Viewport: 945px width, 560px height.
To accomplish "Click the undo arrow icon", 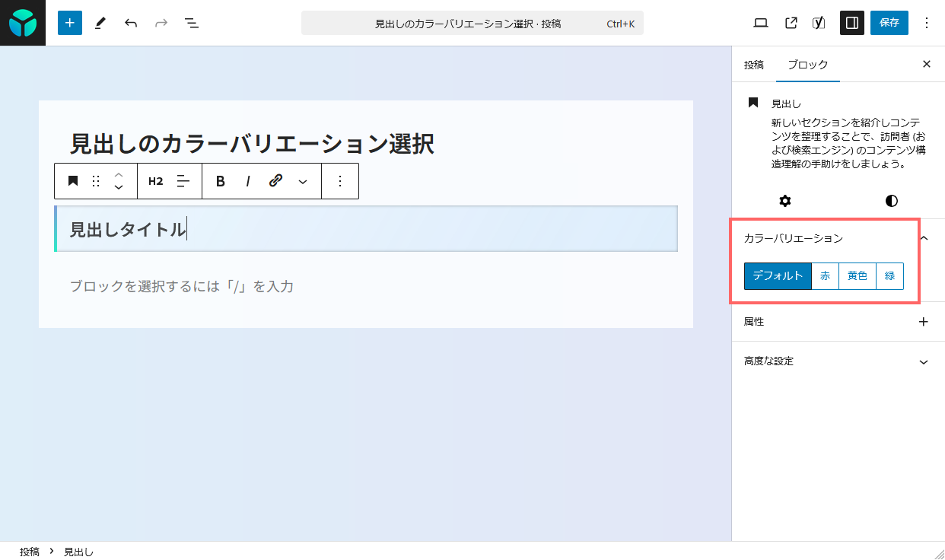I will tap(131, 23).
